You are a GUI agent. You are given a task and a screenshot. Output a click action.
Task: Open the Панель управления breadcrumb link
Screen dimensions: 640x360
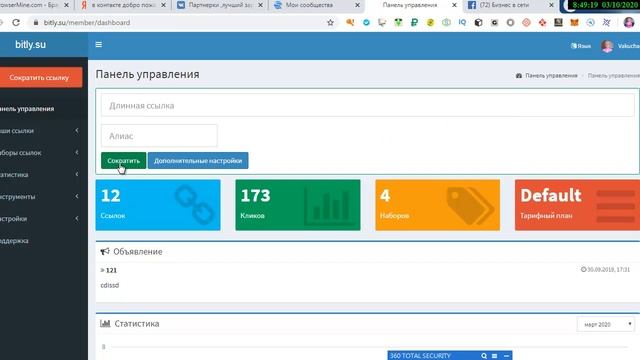pos(551,76)
